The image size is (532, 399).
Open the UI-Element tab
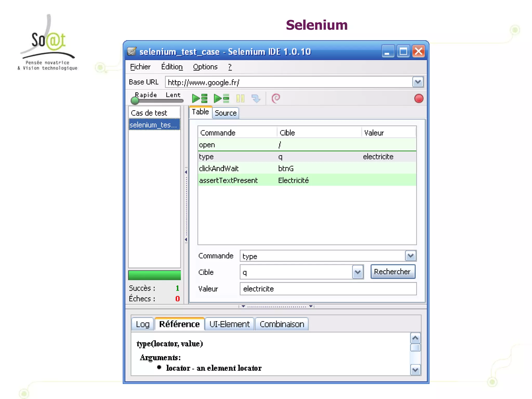(x=229, y=324)
